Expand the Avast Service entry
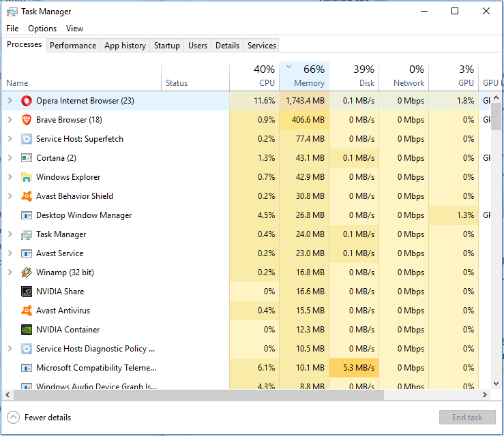This screenshot has height=436, width=504. click(x=10, y=253)
